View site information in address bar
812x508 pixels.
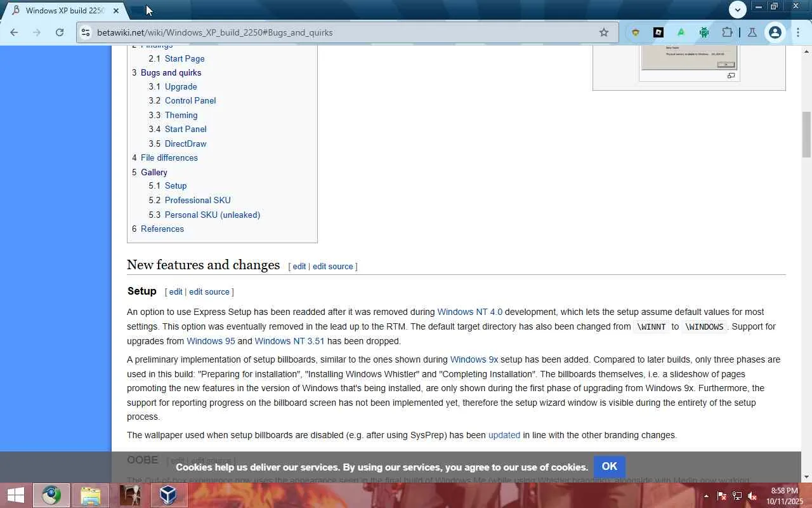pyautogui.click(x=86, y=32)
